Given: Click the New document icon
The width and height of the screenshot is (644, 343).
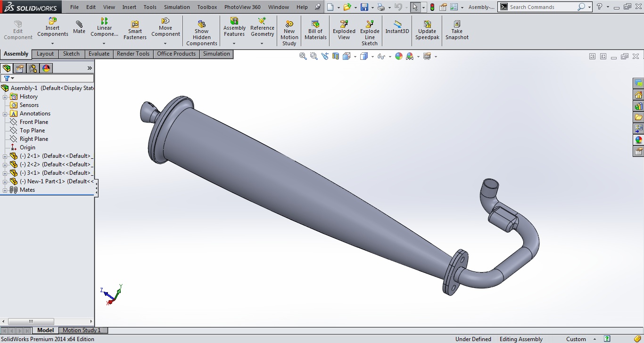Looking at the screenshot, I should point(330,7).
